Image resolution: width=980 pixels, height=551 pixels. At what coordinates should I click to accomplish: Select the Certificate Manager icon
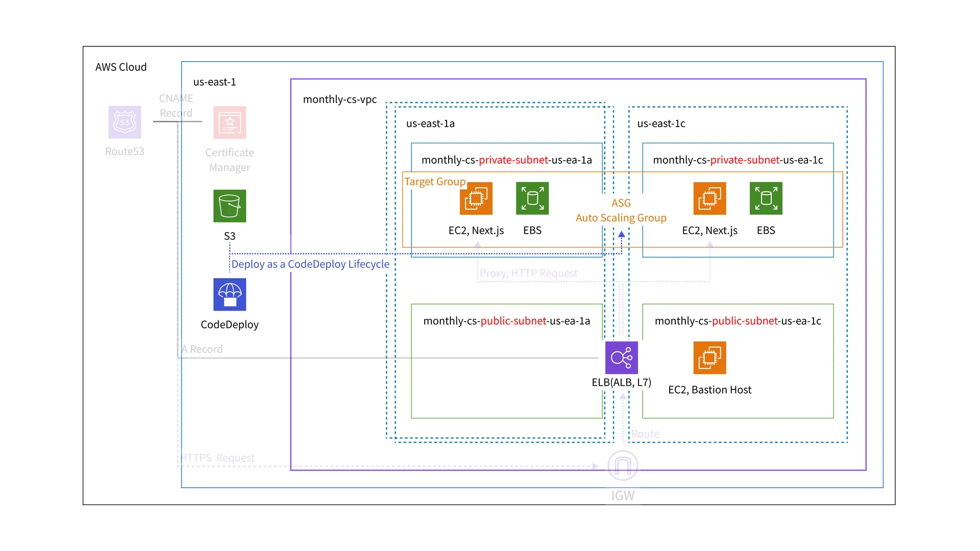click(x=230, y=122)
